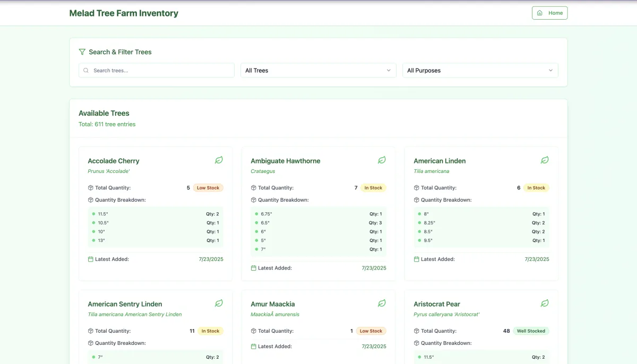Screen dimensions: 637x364
Task: Select the Total: 611 tree entries text
Action: [107, 124]
